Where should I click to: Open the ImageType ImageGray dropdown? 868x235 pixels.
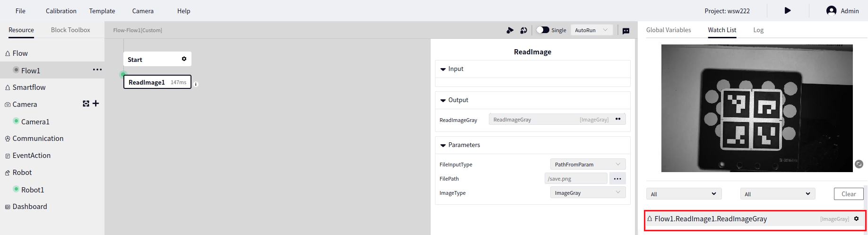coord(588,192)
